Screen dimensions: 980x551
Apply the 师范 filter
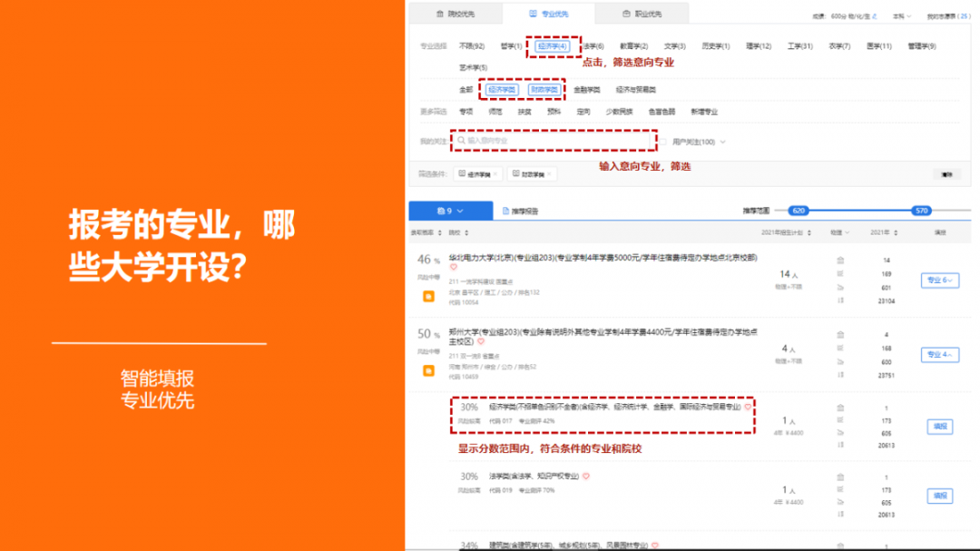pos(495,112)
